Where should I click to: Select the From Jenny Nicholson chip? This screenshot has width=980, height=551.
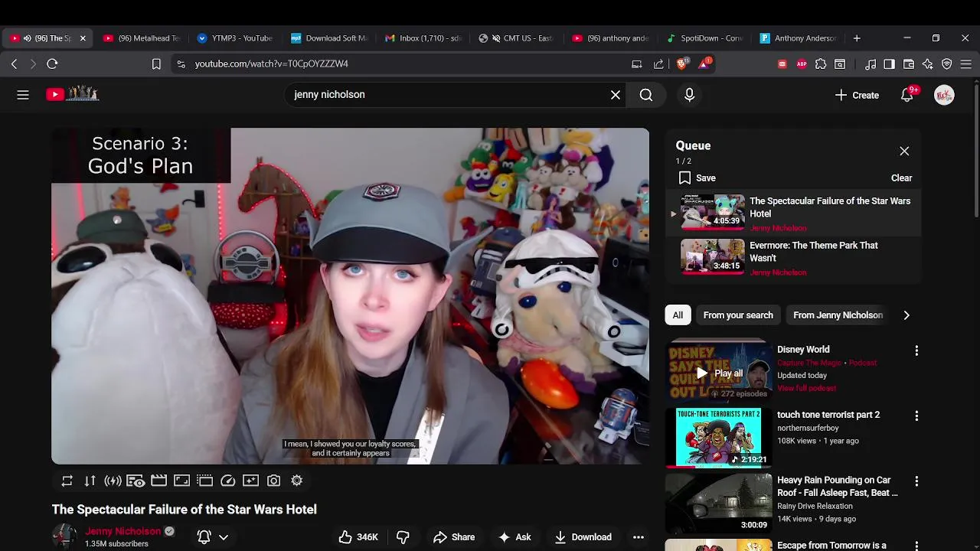point(838,315)
